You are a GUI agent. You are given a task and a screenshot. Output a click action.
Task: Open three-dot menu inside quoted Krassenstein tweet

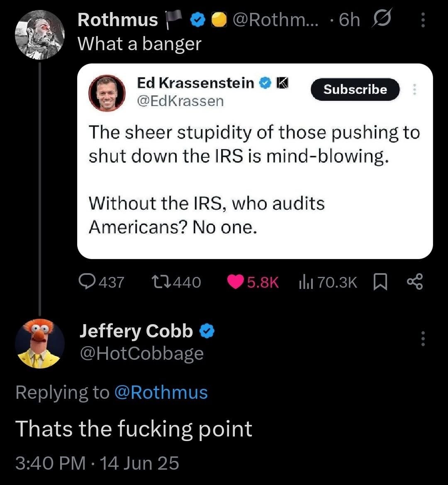point(413,90)
